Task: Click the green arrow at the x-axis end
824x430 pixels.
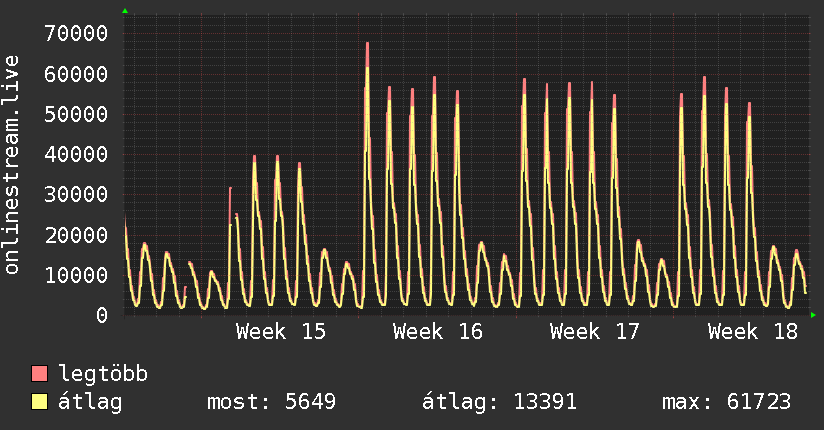Action: [813, 315]
